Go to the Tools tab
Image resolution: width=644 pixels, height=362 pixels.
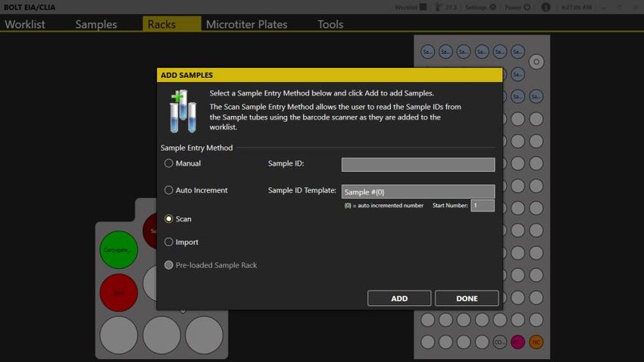pos(330,24)
